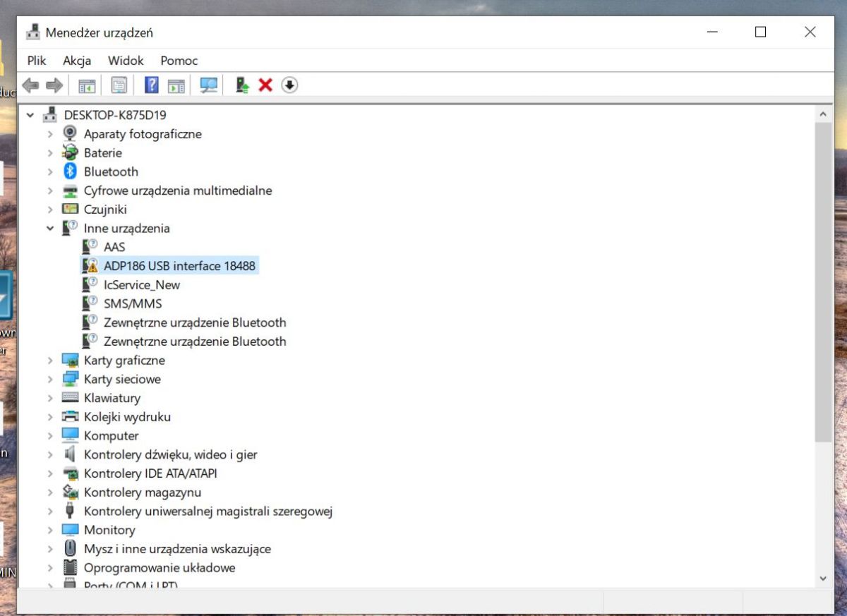Image resolution: width=847 pixels, height=616 pixels.
Task: Click the Czujniki sensors icon
Action: point(70,209)
